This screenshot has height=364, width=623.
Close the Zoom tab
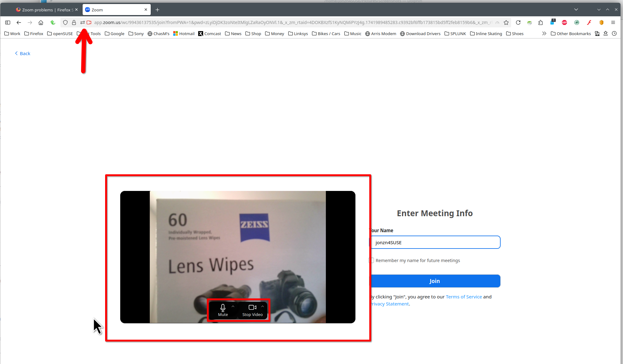click(146, 10)
